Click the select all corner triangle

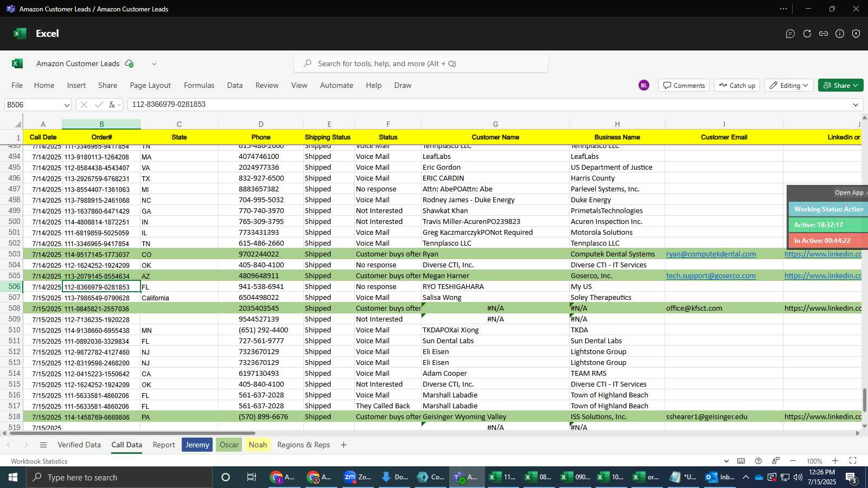[x=17, y=125]
